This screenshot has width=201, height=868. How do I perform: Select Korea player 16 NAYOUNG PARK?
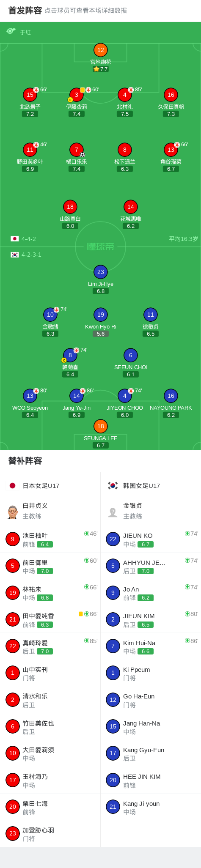tap(171, 396)
